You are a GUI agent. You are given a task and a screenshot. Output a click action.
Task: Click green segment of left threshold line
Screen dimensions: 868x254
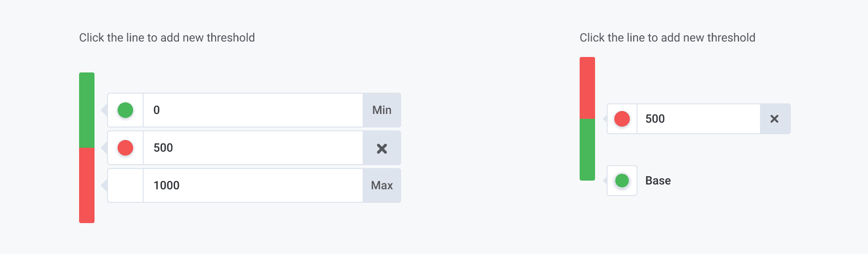tap(87, 110)
